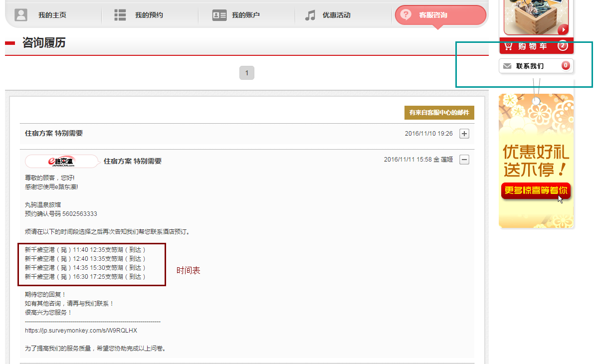Click the 更多惊喜等着你 promotion button

(x=536, y=190)
